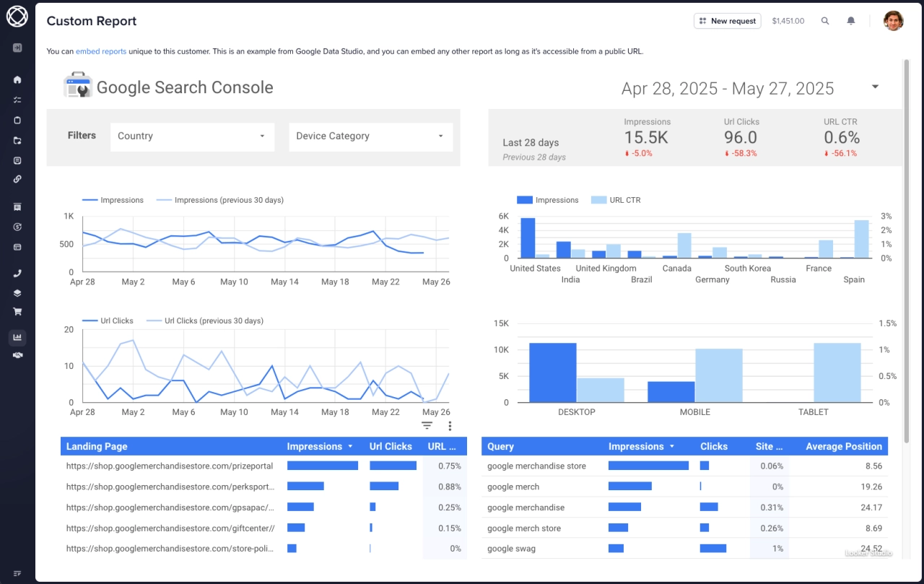Click the Url Clicks 96.0 scorecard
924x584 pixels.
[741, 137]
